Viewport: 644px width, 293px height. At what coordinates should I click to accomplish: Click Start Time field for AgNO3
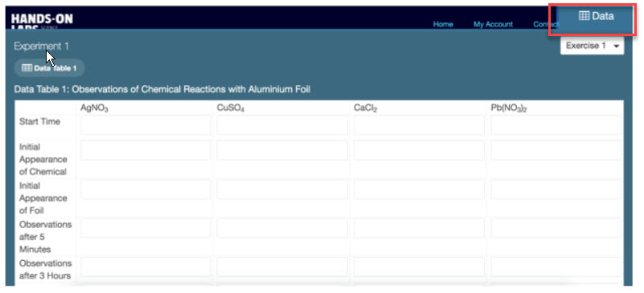[146, 125]
